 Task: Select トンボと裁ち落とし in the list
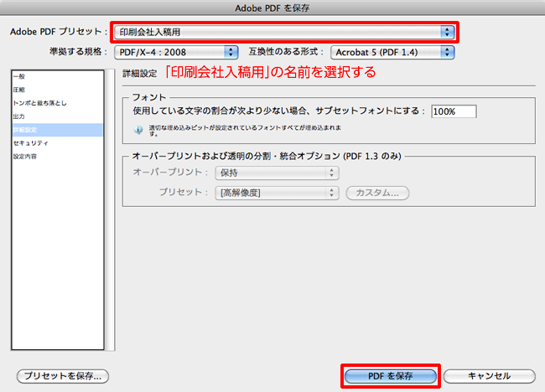pos(58,103)
